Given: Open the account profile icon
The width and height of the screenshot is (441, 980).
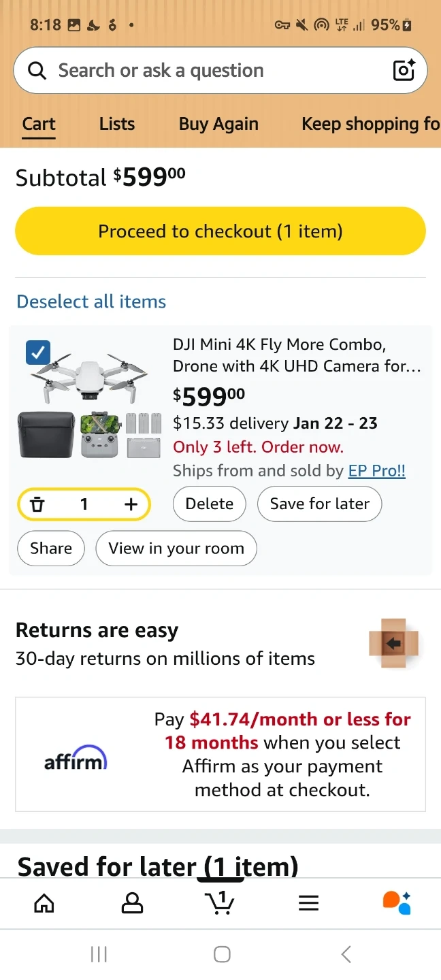Looking at the screenshot, I should coord(132,903).
